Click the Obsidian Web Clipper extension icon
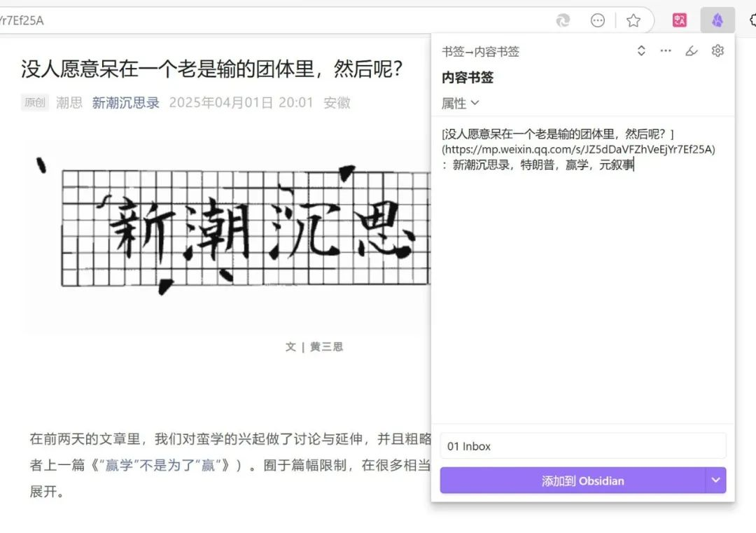 717,20
